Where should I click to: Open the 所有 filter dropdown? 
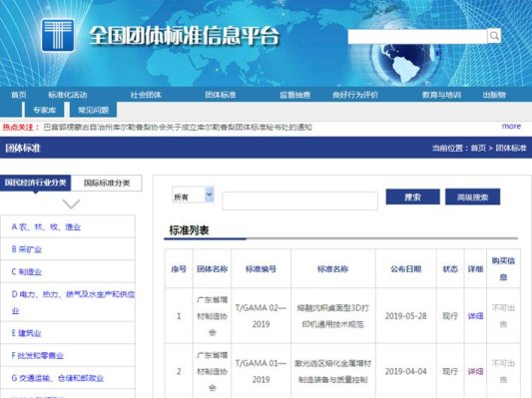click(193, 195)
